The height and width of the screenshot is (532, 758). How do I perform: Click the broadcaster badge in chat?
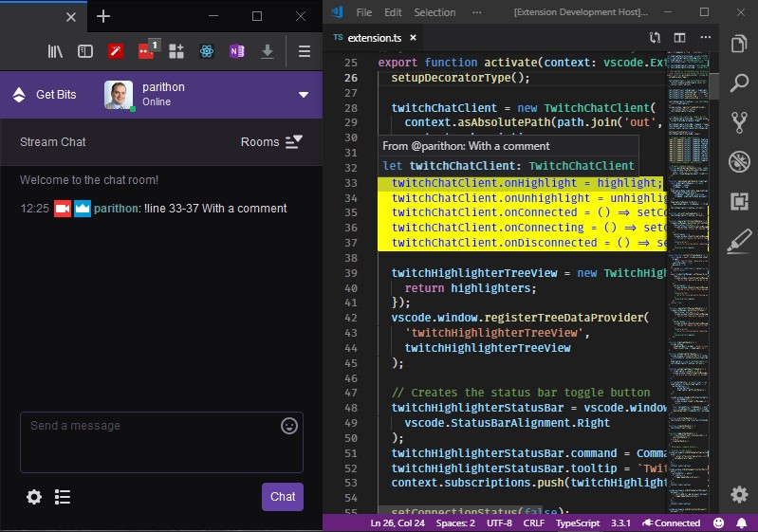pos(63,209)
